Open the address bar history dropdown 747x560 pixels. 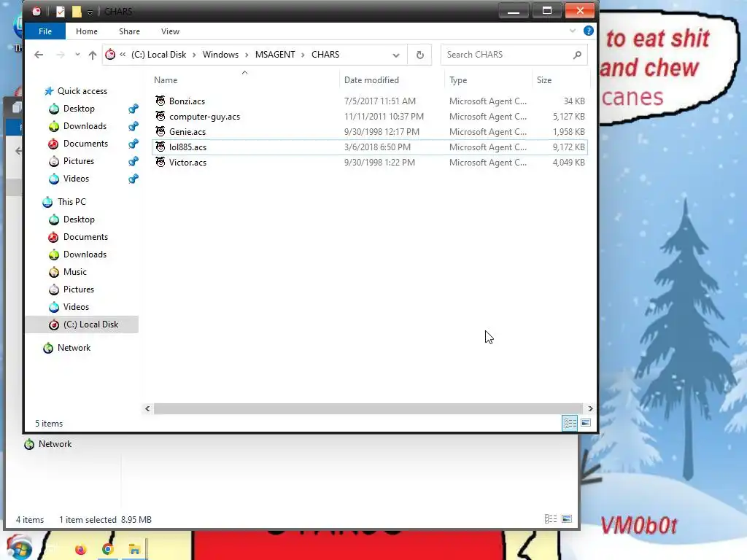tap(396, 55)
